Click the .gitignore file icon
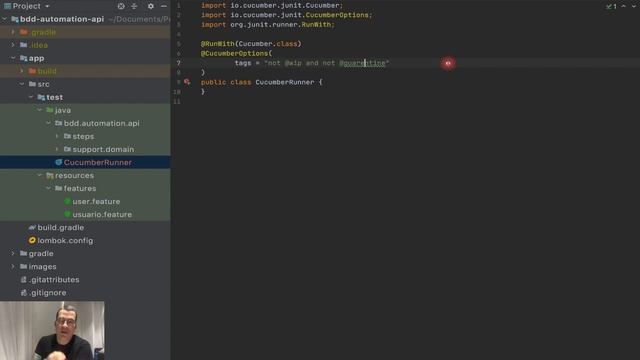This screenshot has width=640, height=360. (x=24, y=293)
